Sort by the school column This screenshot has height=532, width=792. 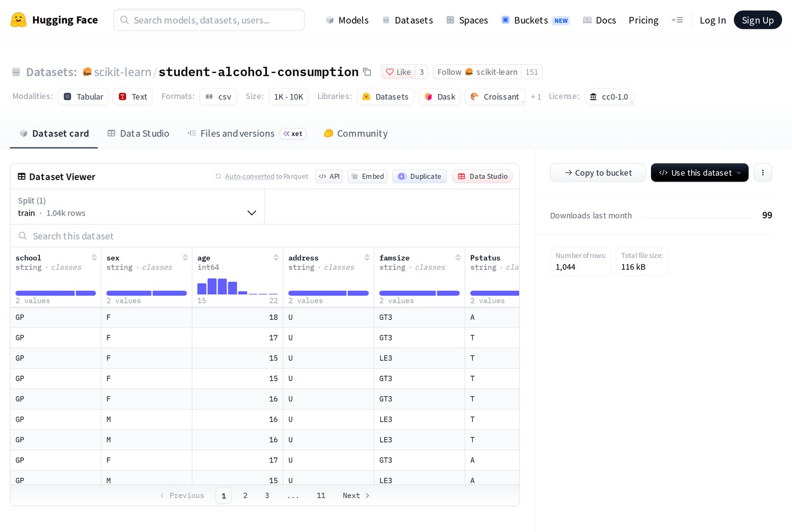coord(94,257)
